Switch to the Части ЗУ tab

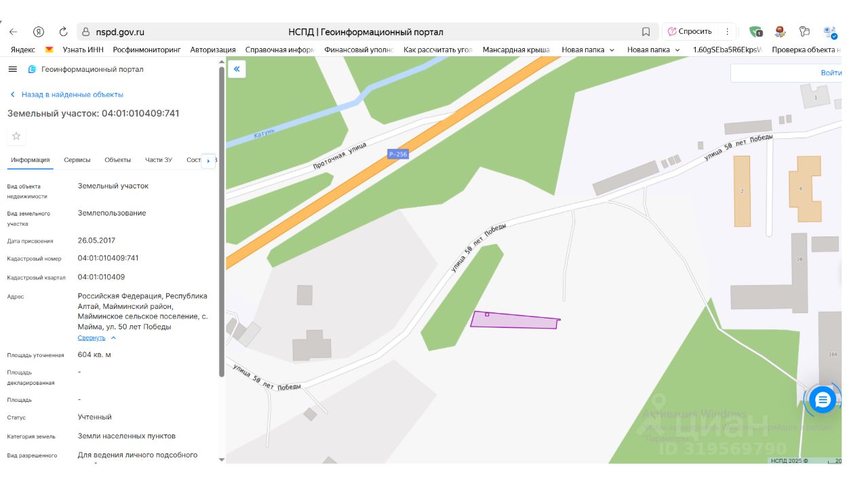click(159, 160)
